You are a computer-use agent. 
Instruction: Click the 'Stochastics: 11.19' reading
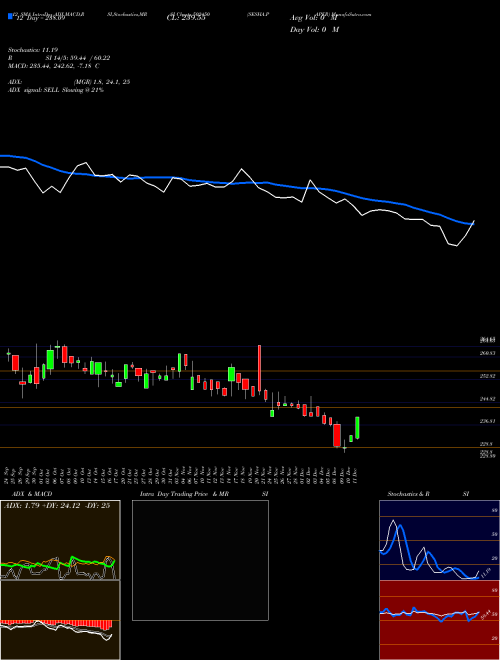click(x=35, y=50)
